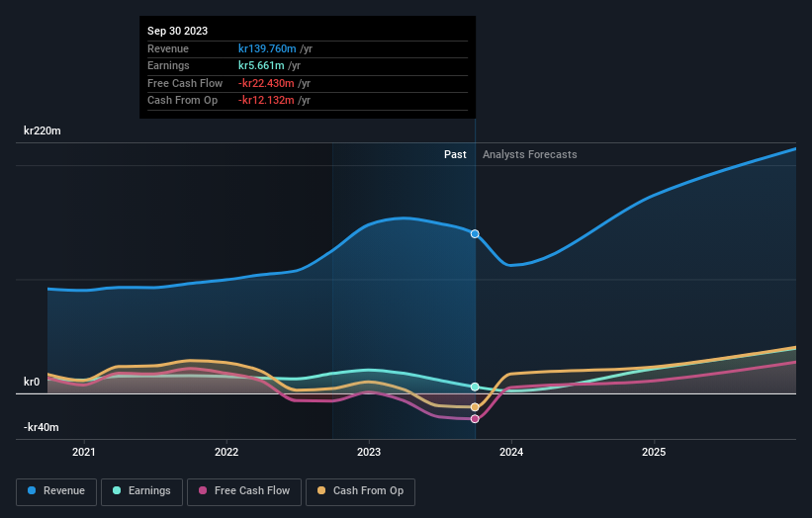Click the Cash From Op data point marker
This screenshot has width=812, height=518.
pyautogui.click(x=475, y=407)
